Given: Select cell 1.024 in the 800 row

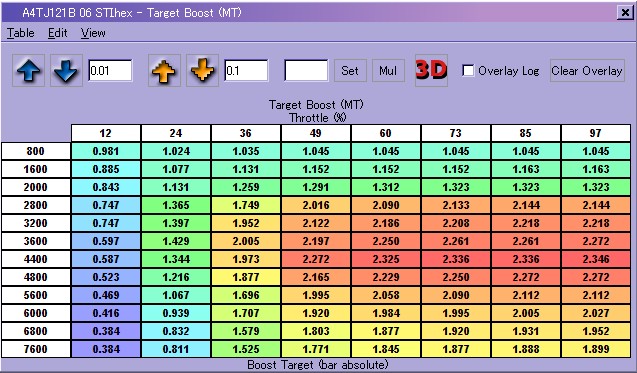Looking at the screenshot, I should tap(176, 151).
